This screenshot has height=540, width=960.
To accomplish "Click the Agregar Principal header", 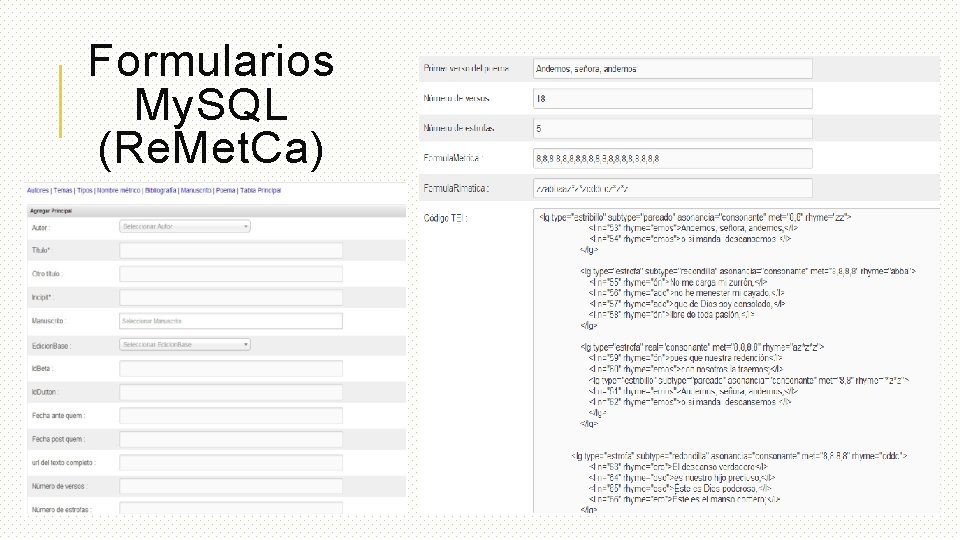I will [x=217, y=211].
